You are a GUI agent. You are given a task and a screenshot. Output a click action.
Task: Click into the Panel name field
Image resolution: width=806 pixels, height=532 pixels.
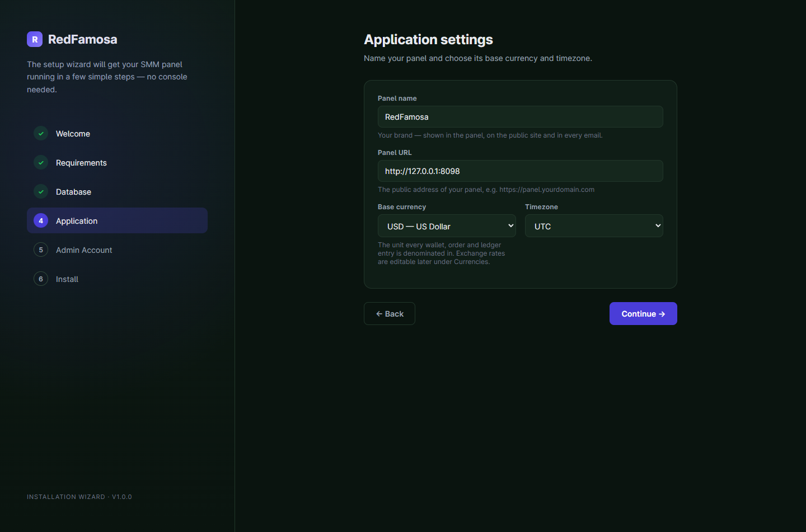click(521, 117)
